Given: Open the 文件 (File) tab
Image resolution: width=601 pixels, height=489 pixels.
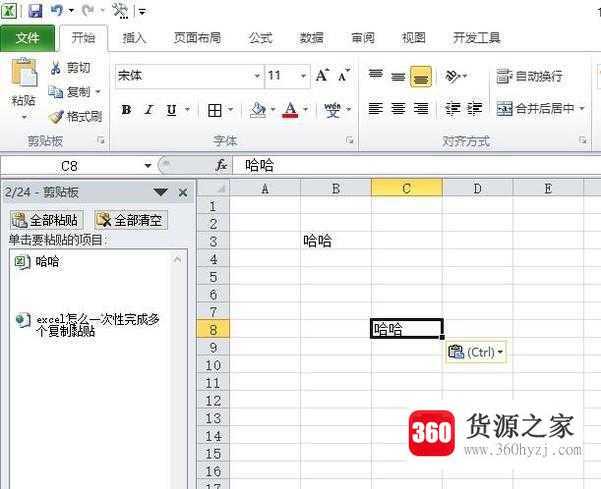Looking at the screenshot, I should pos(28,38).
